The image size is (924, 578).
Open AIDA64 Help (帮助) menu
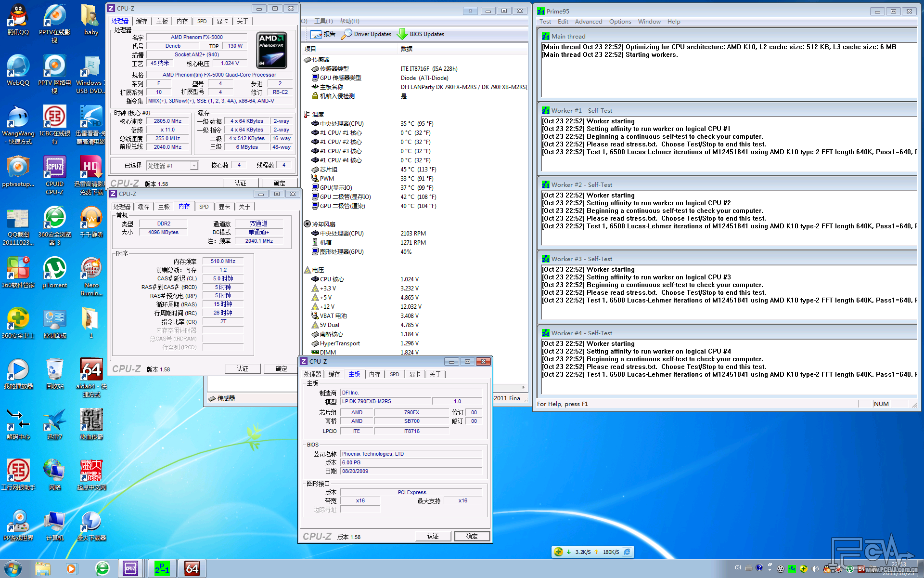pos(349,21)
